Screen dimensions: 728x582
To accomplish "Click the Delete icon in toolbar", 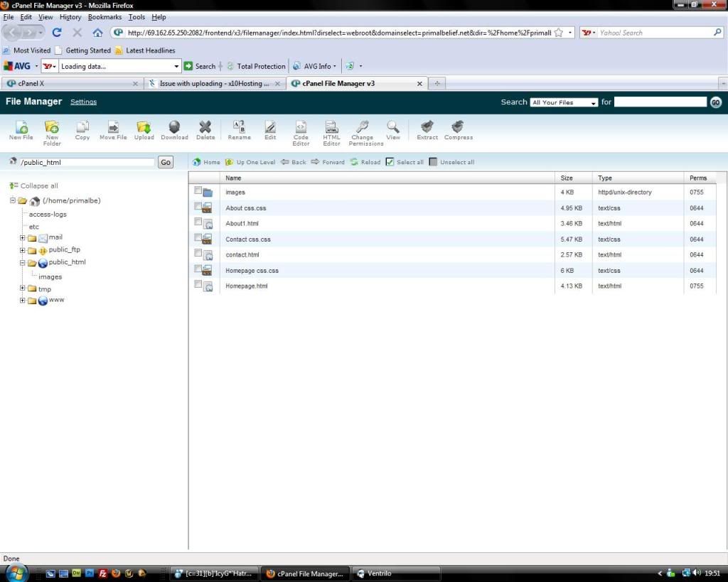I will click(205, 129).
